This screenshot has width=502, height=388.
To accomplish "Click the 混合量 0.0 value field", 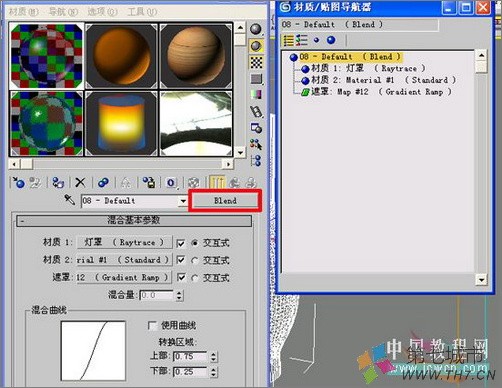I will tap(157, 295).
